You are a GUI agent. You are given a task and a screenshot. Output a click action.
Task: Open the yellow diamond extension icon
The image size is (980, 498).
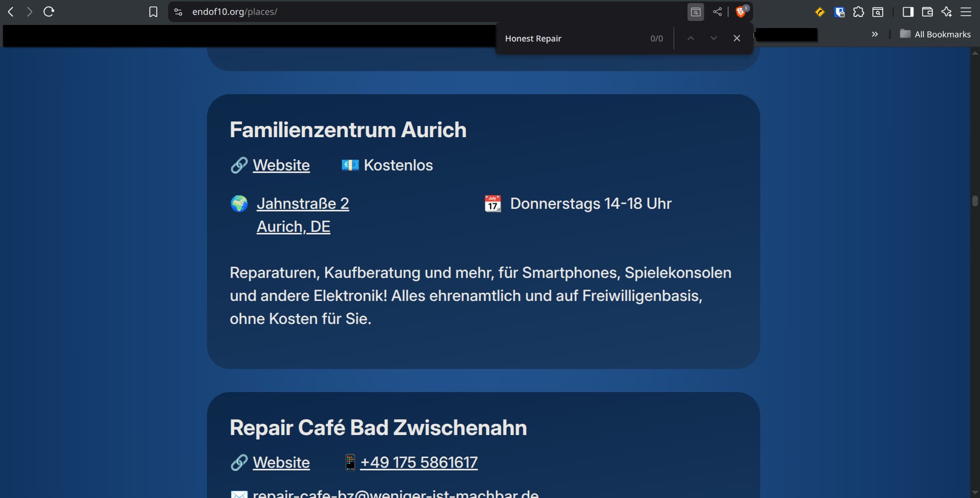(x=820, y=12)
